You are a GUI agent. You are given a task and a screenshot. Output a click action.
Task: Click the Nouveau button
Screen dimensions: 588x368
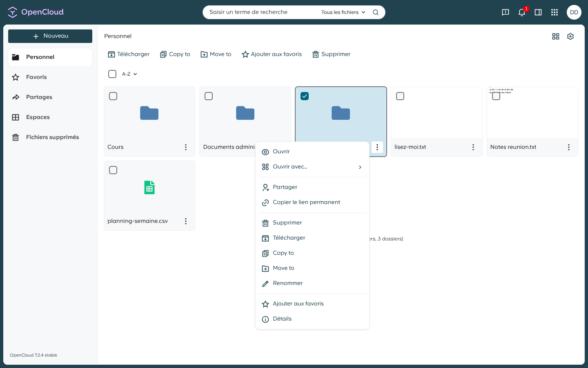tap(50, 36)
